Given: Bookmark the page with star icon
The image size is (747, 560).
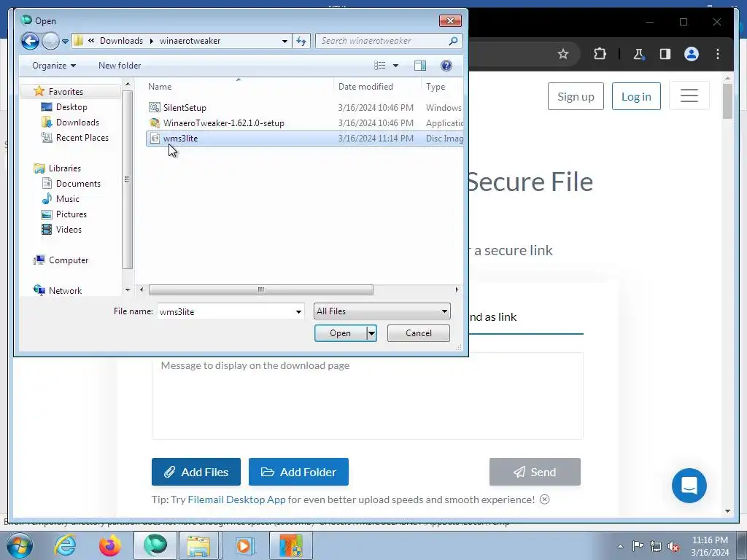Looking at the screenshot, I should 563,54.
